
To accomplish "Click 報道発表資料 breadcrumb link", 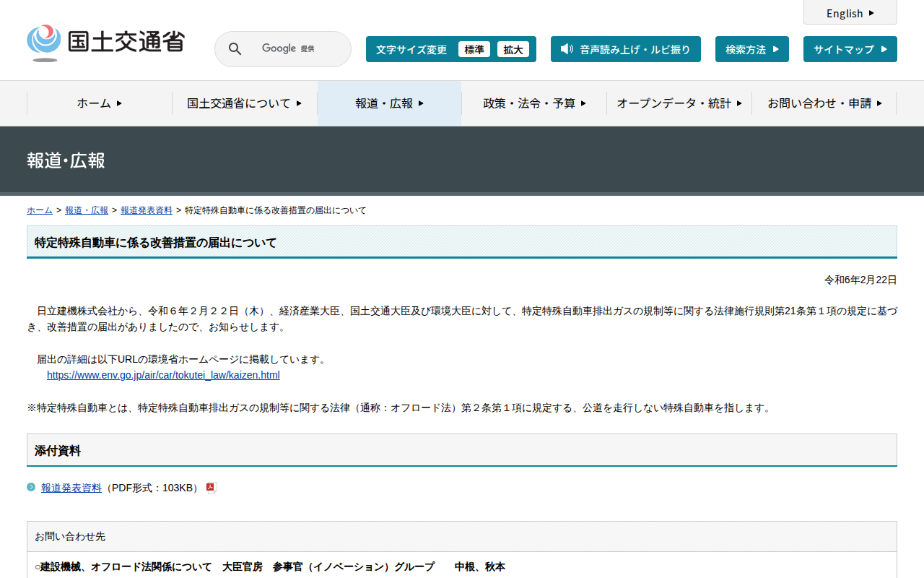I will tap(147, 210).
